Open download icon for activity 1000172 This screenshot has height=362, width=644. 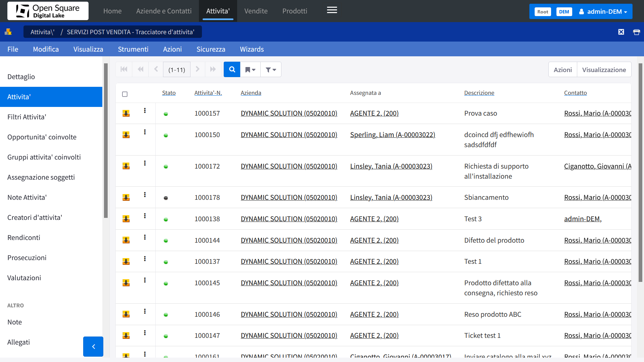(126, 166)
